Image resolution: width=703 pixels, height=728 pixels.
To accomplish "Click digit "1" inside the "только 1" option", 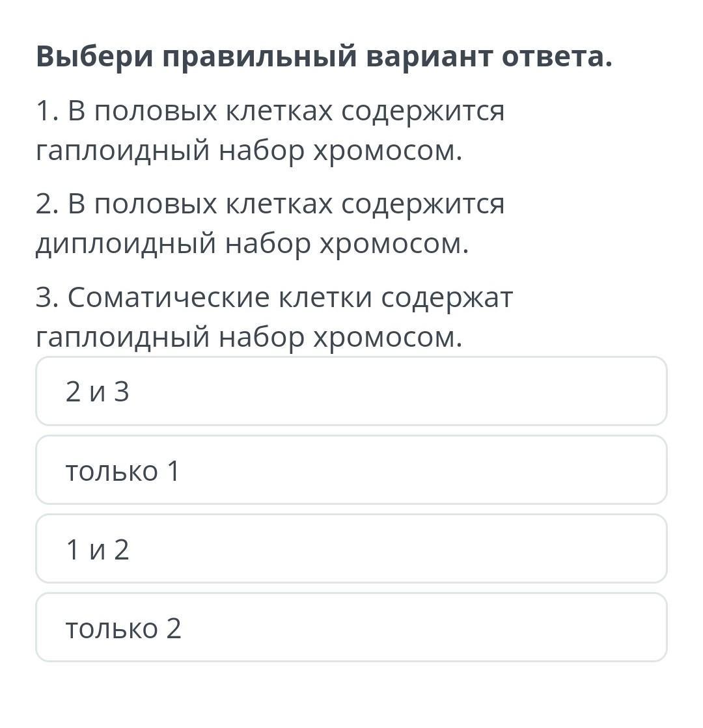I will (x=173, y=471).
